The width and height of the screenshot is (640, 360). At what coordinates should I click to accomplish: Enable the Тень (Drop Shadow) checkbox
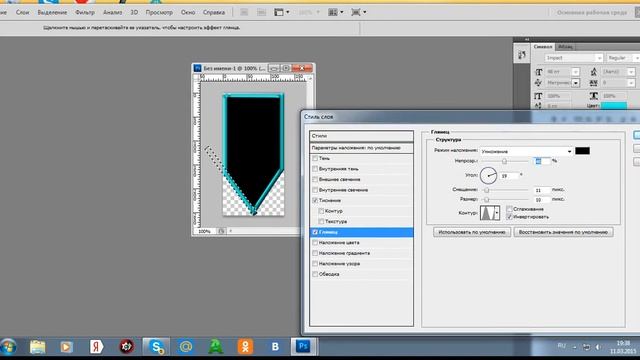coord(315,158)
